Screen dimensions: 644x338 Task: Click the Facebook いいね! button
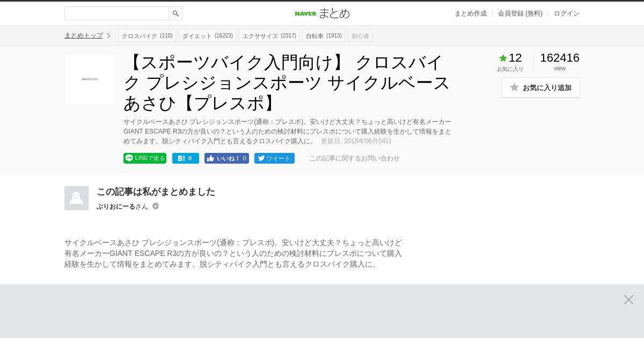[226, 158]
